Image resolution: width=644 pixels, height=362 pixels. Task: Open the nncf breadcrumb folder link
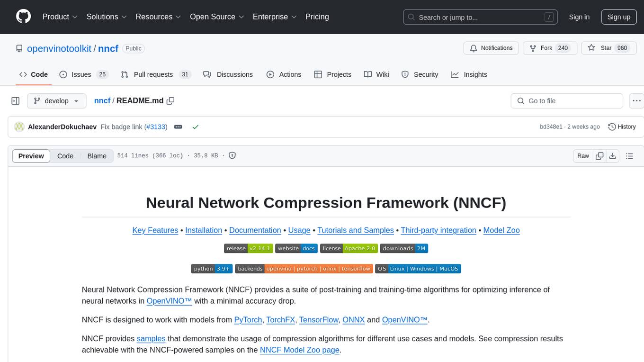tap(102, 101)
